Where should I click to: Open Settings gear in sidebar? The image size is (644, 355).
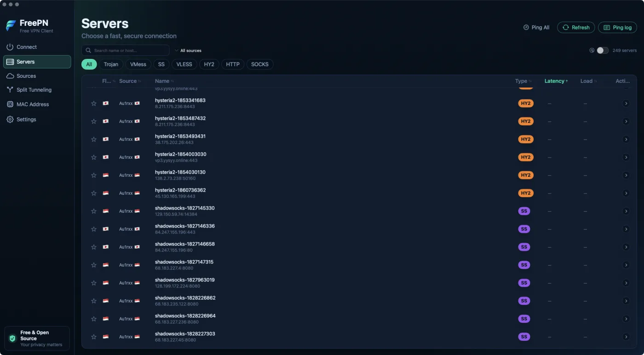[10, 119]
